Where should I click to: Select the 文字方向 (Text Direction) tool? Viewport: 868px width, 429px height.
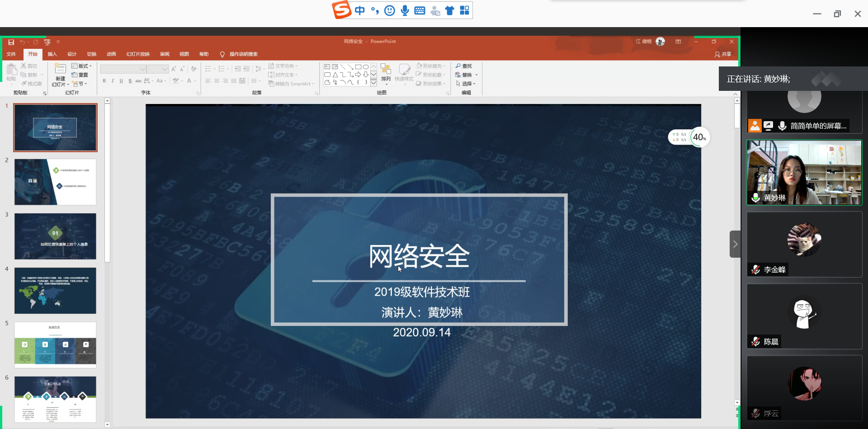283,66
